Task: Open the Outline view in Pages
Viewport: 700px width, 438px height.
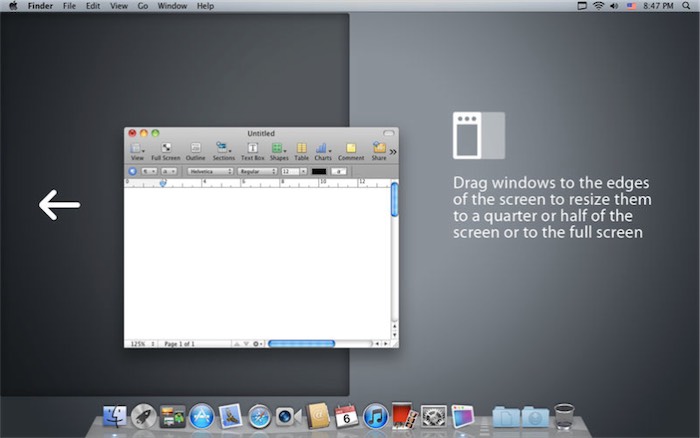Action: [195, 149]
